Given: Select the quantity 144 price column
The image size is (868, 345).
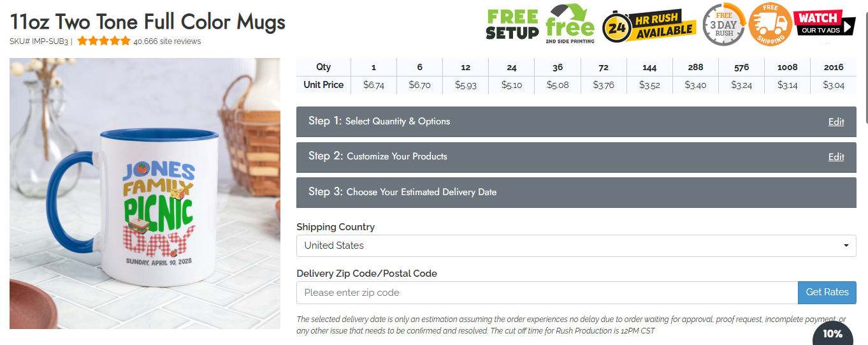Looking at the screenshot, I should click(x=649, y=67).
